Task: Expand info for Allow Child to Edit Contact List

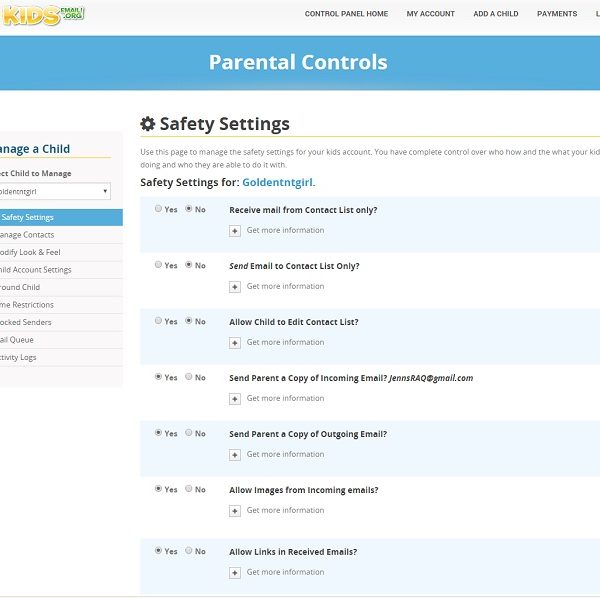Action: (x=235, y=343)
